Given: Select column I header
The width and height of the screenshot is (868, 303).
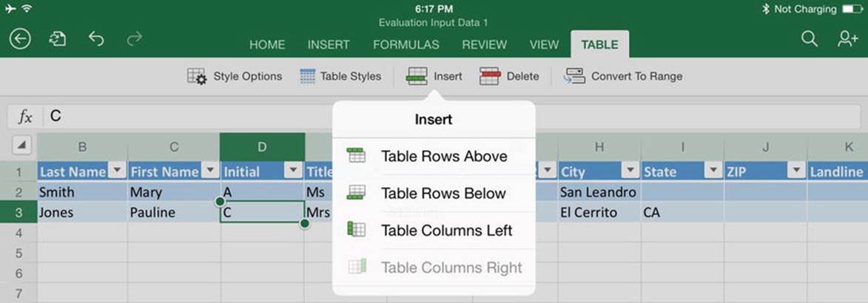Looking at the screenshot, I should 682,146.
